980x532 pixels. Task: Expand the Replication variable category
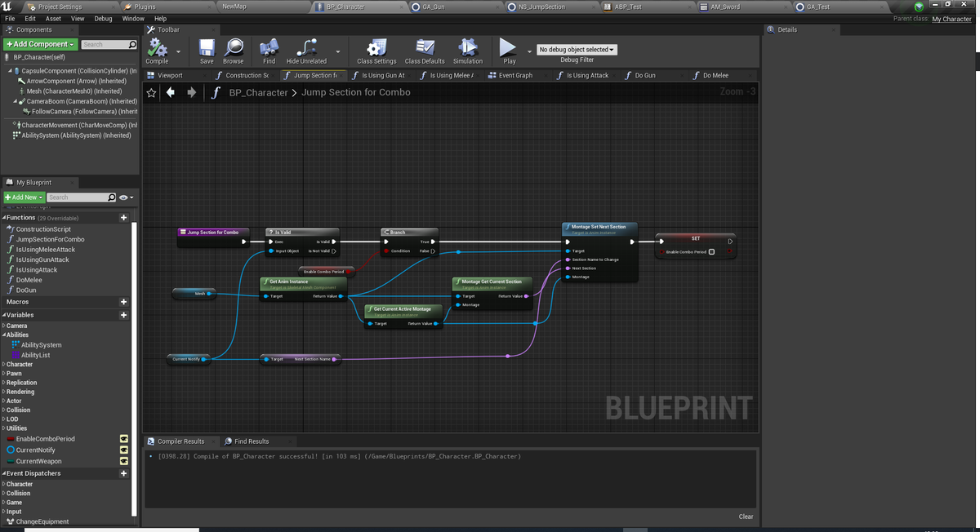pos(4,383)
